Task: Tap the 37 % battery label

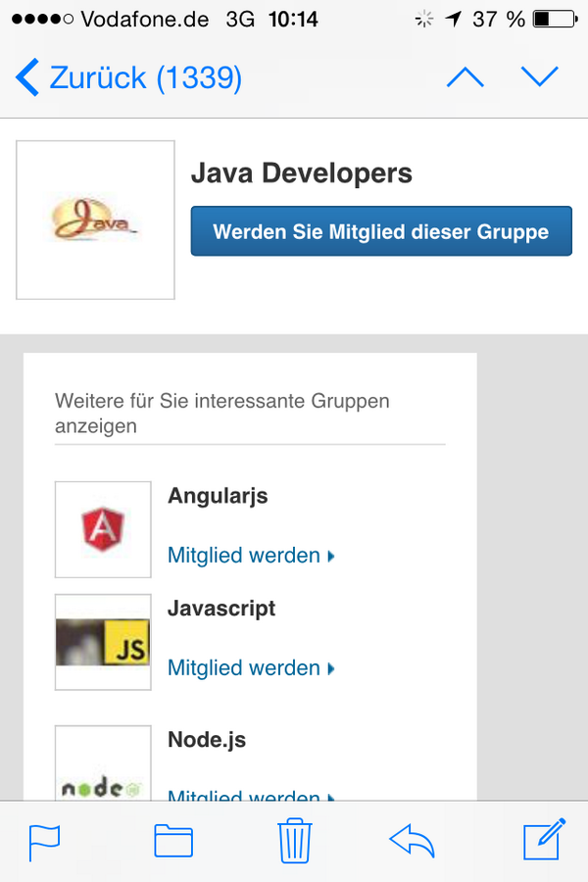Action: click(499, 20)
